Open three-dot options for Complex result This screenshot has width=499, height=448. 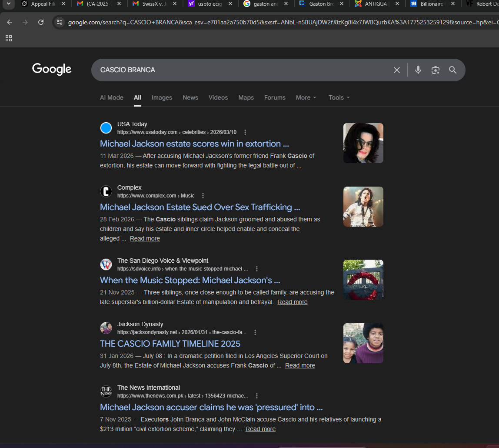click(203, 196)
